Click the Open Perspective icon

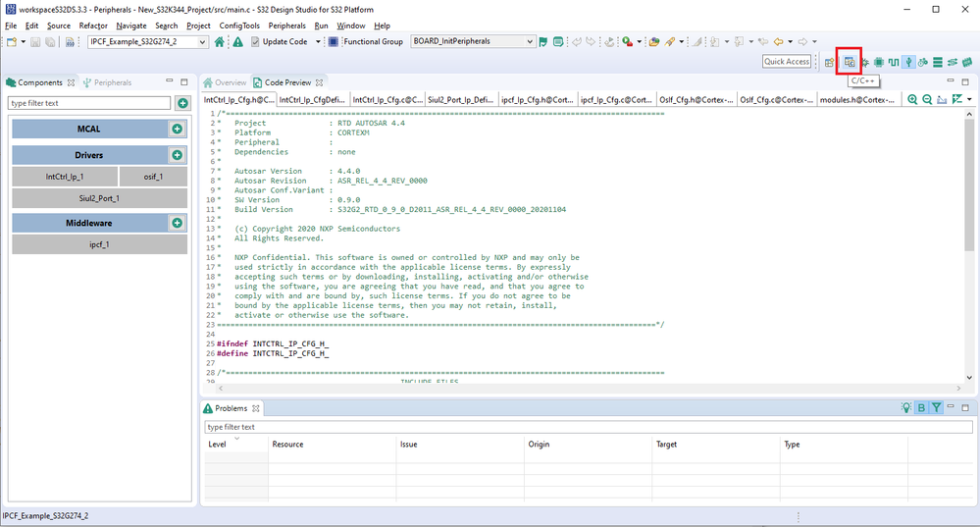pos(829,62)
